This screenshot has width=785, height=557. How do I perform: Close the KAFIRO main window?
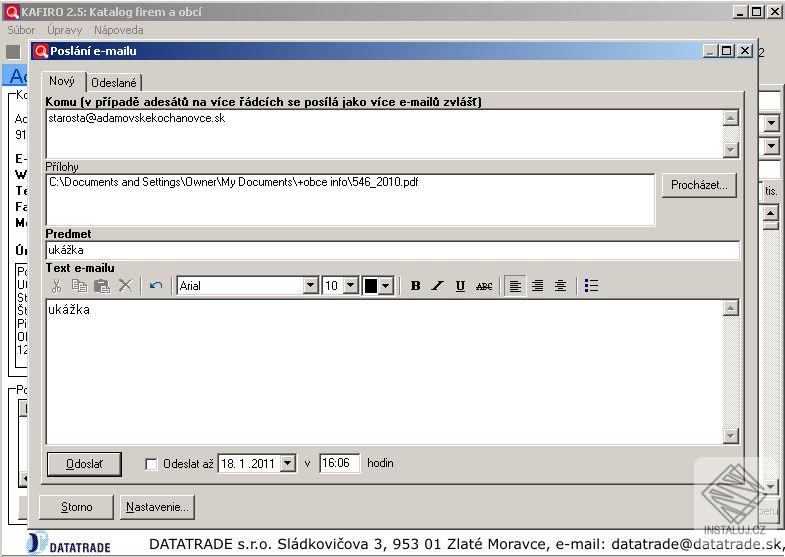click(x=774, y=12)
